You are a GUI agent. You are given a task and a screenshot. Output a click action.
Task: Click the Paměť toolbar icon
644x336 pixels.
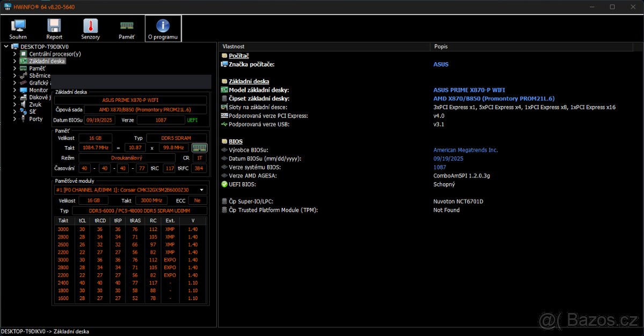tap(127, 28)
